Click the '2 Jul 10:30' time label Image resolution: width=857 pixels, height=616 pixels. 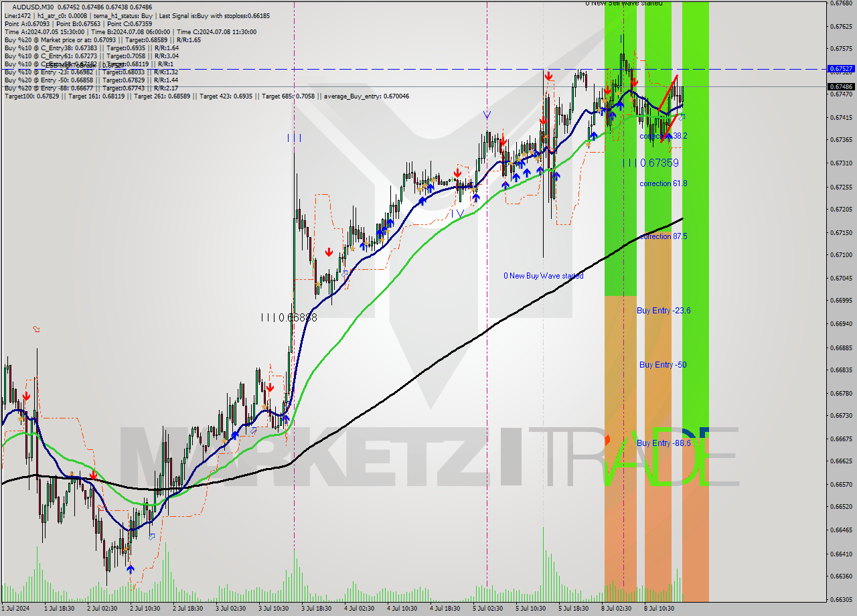click(144, 609)
